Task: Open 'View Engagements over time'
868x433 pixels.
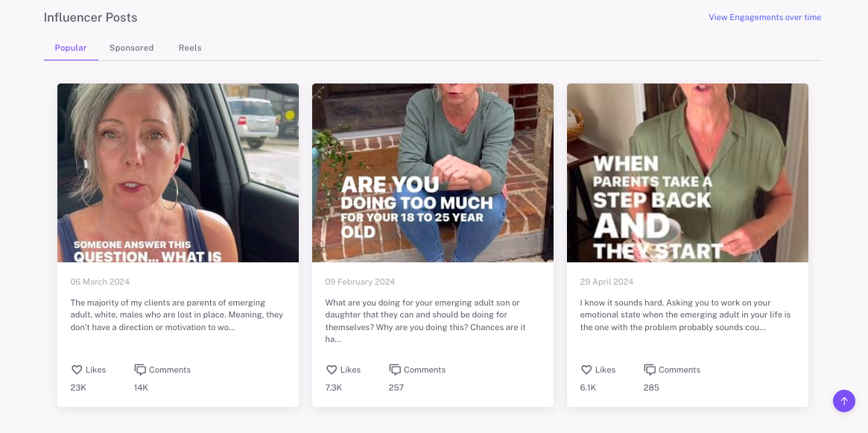Action: [764, 16]
